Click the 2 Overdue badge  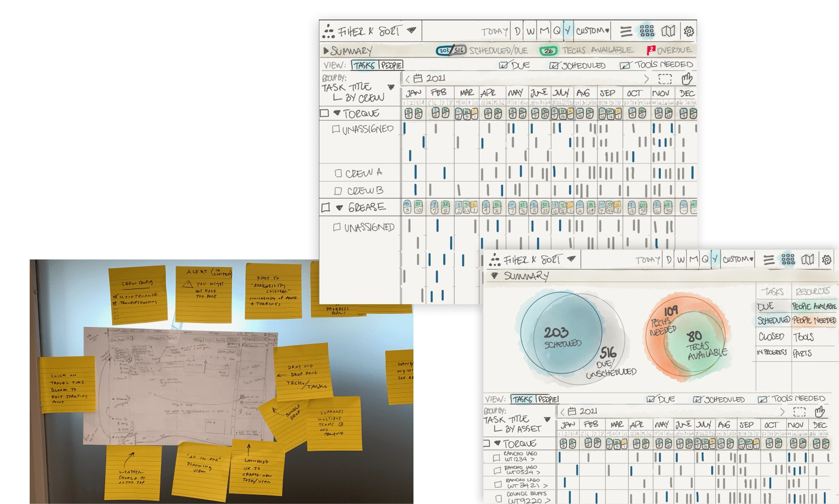pyautogui.click(x=651, y=50)
